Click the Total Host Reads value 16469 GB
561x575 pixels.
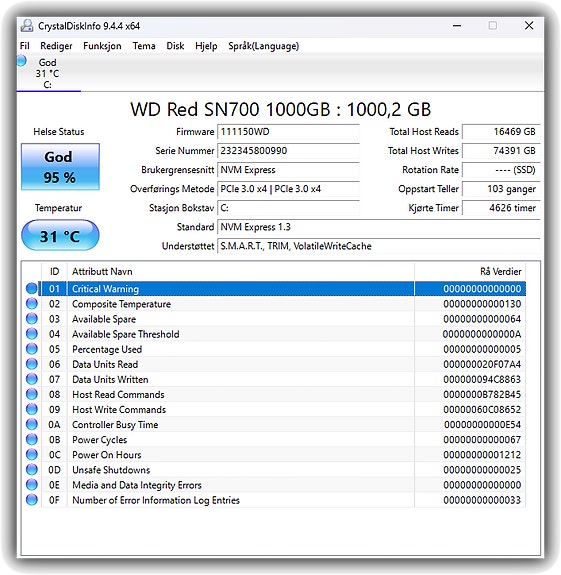[x=501, y=132]
